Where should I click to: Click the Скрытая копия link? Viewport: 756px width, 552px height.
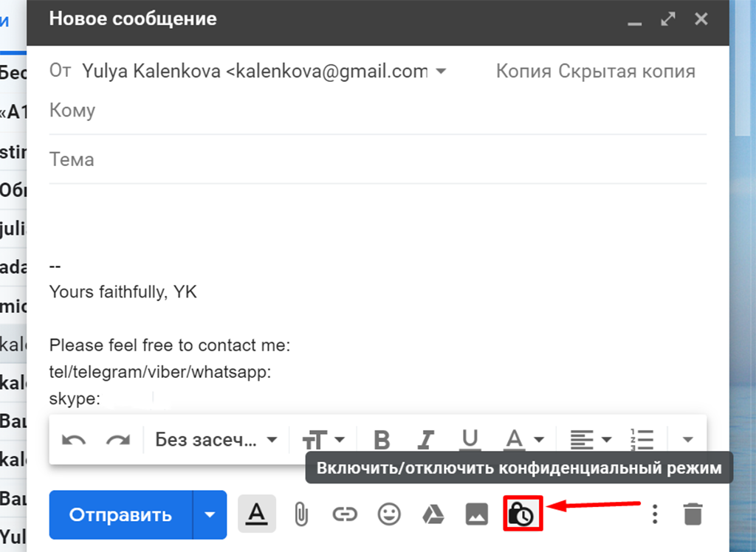[x=626, y=72]
